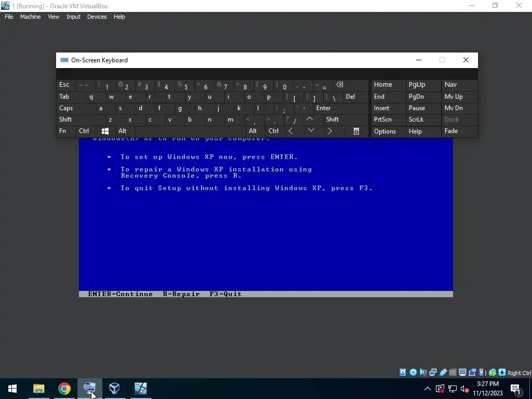The image size is (532, 399).
Task: Click the Mv Up key
Action: 459,97
